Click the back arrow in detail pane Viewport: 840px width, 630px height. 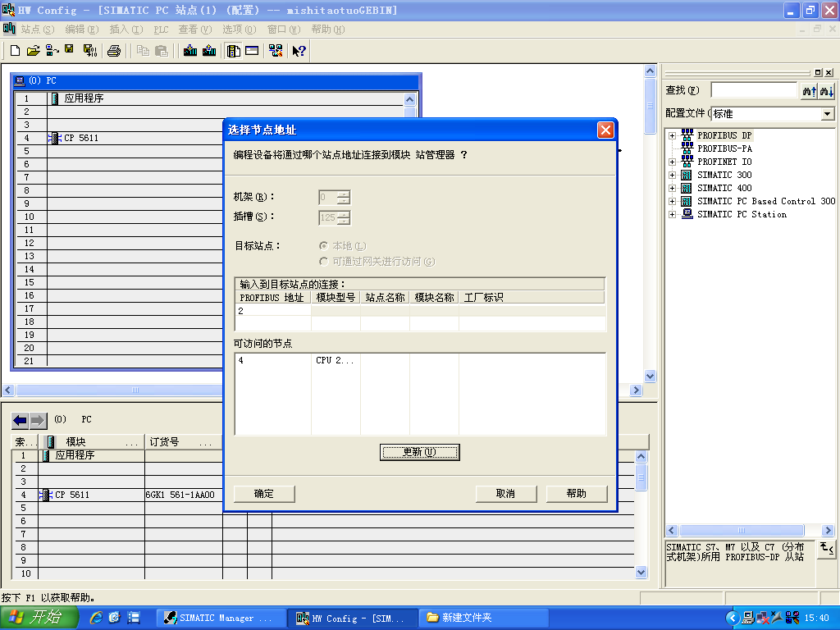point(20,421)
